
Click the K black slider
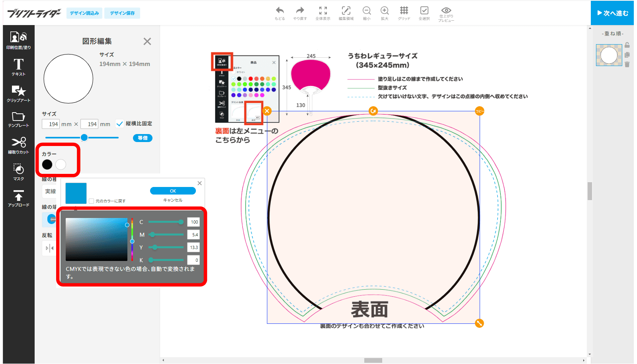pos(166,260)
